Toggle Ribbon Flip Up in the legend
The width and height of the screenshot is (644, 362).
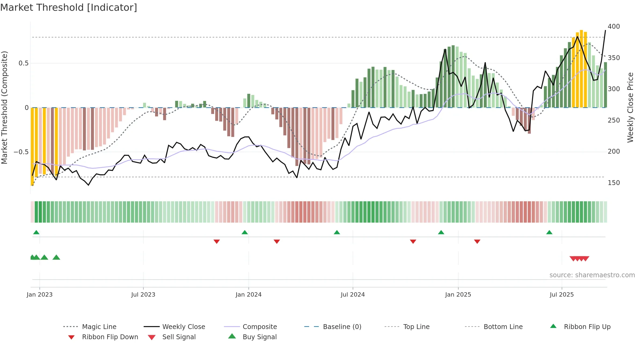[580, 327]
